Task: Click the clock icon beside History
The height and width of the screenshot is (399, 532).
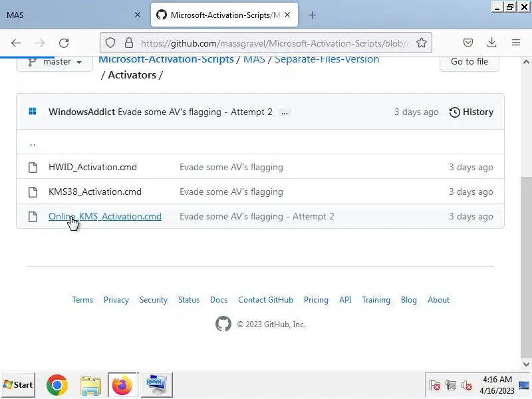Action: [455, 112]
